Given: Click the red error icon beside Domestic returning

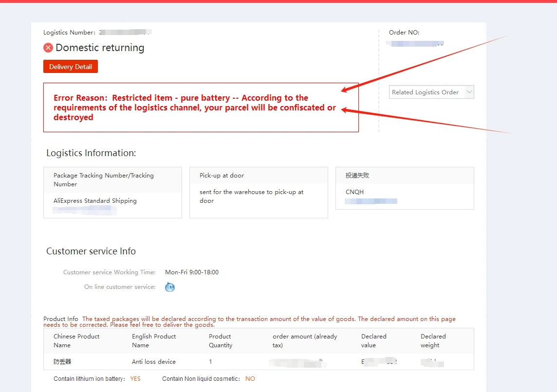Looking at the screenshot, I should 48,48.
